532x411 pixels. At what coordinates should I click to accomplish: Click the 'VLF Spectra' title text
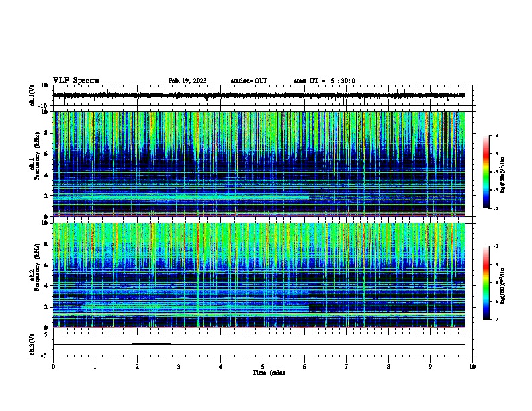pyautogui.click(x=76, y=81)
